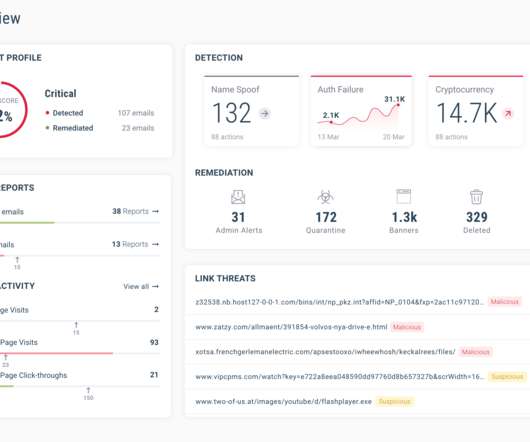
Task: Click the Critical risk level label
Action: [x=61, y=94]
